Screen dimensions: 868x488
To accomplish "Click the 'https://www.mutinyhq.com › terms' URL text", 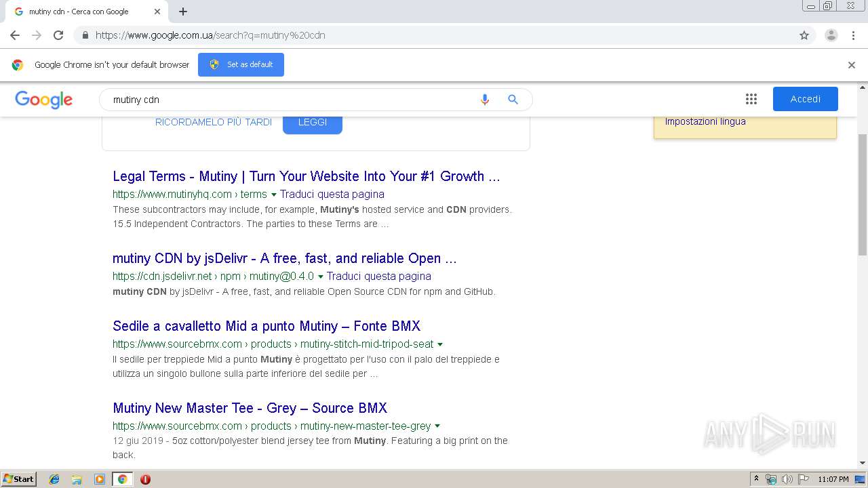I will [x=190, y=194].
